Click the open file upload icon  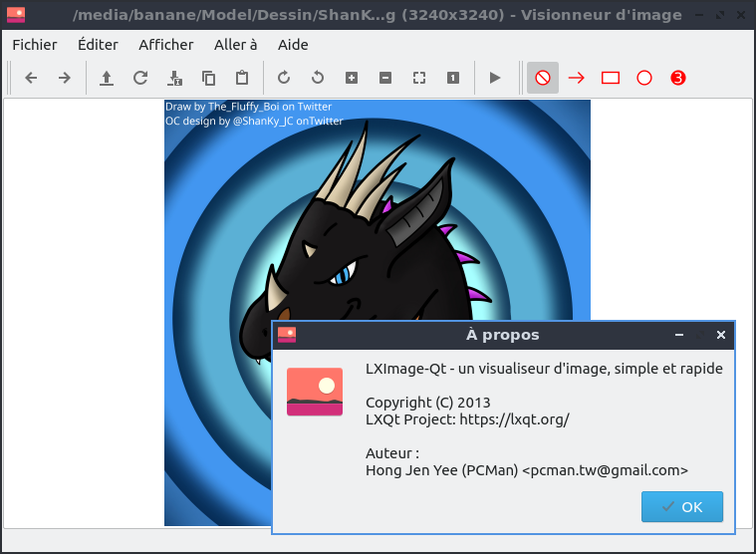(x=107, y=78)
